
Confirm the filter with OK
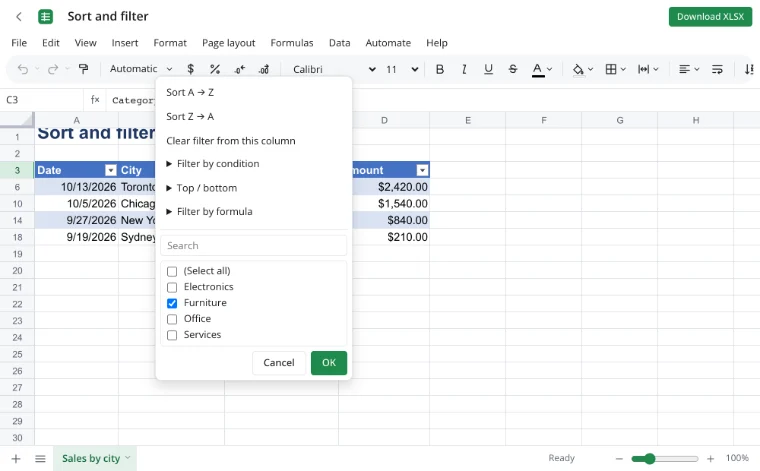[x=329, y=363]
